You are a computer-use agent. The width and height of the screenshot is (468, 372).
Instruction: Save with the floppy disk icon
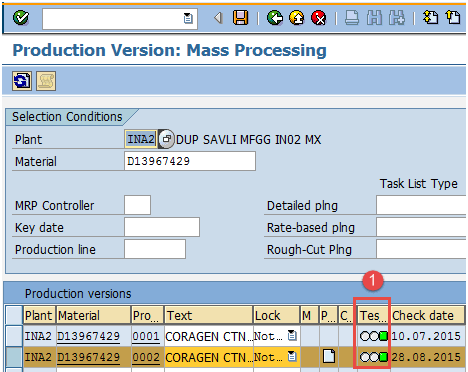(x=240, y=18)
